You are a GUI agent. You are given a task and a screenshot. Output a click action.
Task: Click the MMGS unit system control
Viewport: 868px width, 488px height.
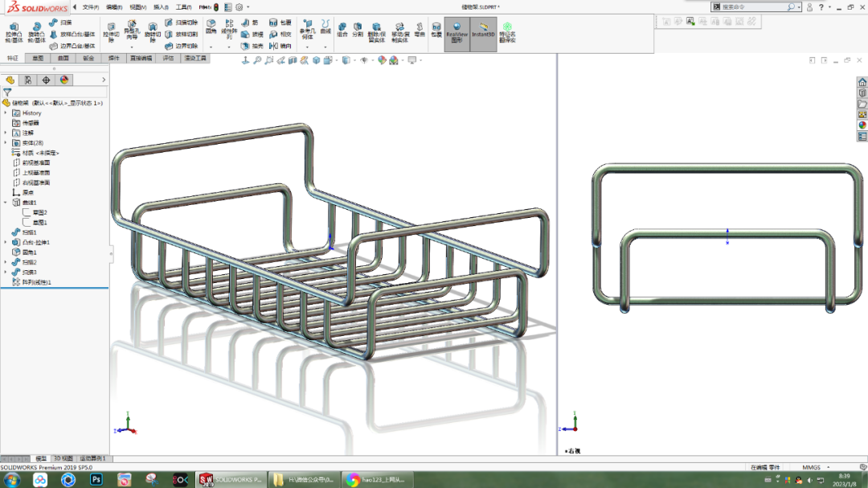[812, 466]
